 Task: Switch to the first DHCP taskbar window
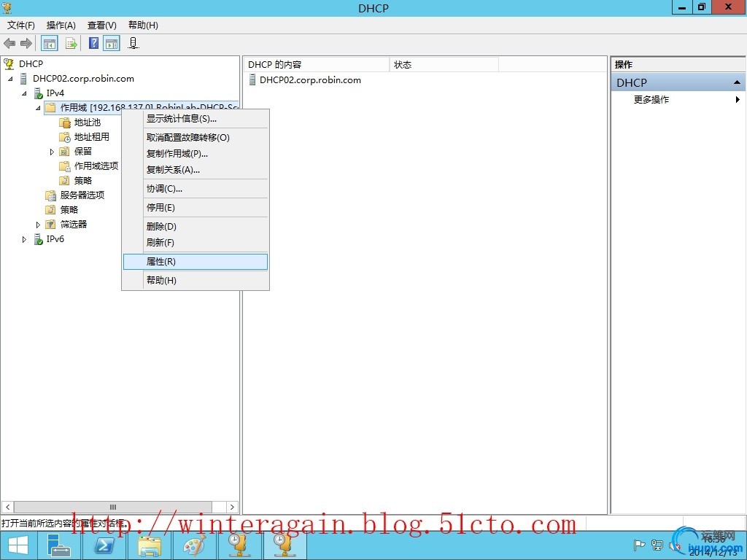pos(239,545)
